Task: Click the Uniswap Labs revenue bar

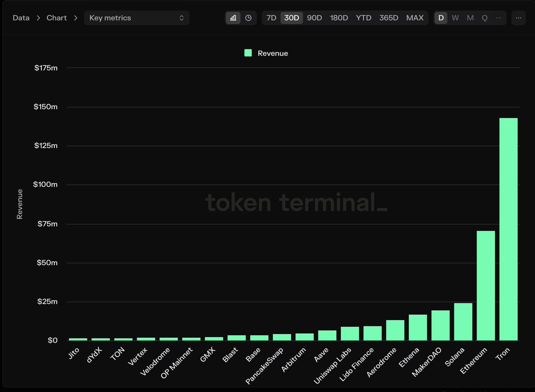Action: pyautogui.click(x=350, y=334)
